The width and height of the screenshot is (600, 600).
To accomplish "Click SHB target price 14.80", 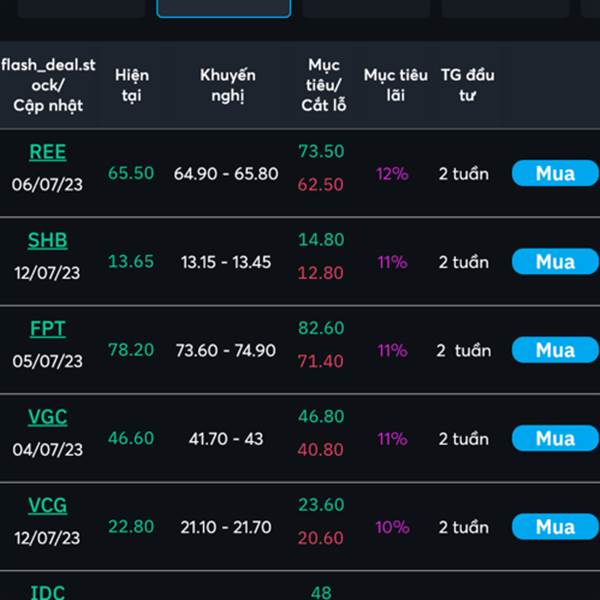I will (x=321, y=240).
